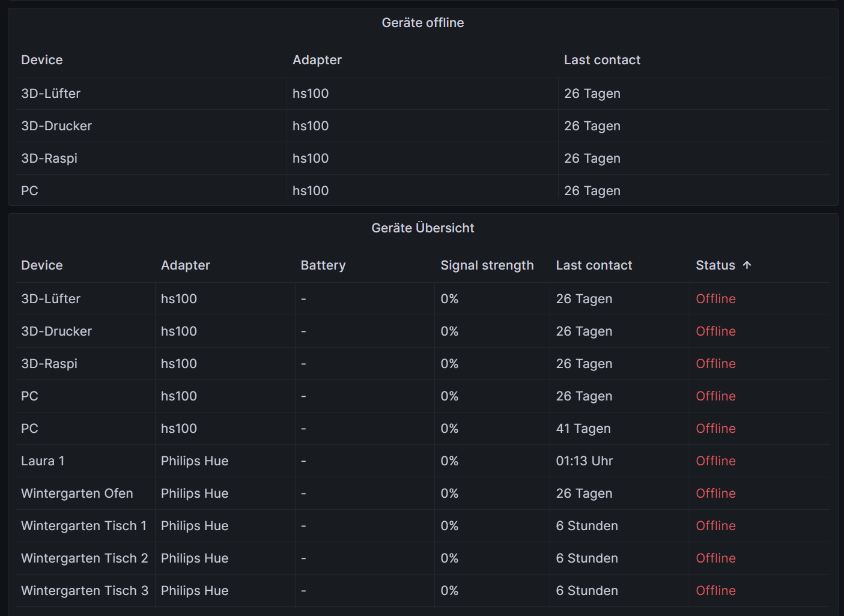Click 26 Tagen for PC in Geräte offline
This screenshot has height=616, width=844.
point(592,191)
